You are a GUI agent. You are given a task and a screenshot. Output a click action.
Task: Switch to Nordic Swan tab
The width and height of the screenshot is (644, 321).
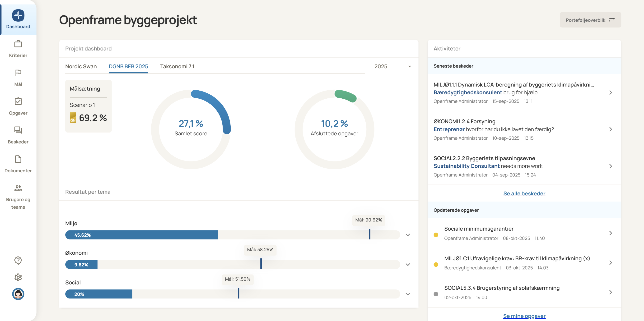click(x=81, y=66)
